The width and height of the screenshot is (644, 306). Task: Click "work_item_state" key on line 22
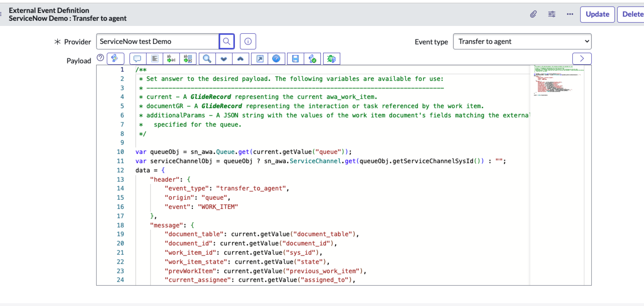click(x=196, y=262)
